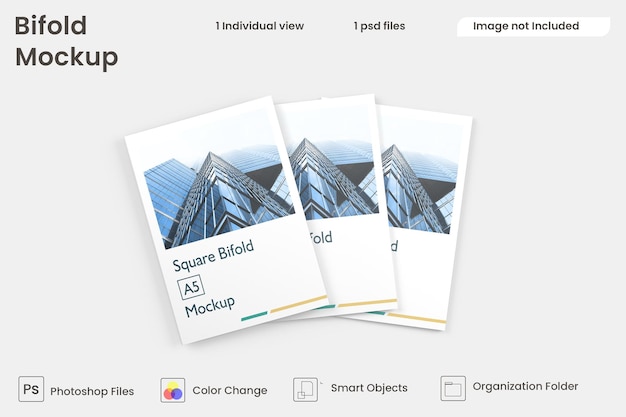Click the Smart Objects icon
Image resolution: width=626 pixels, height=417 pixels.
tap(305, 389)
